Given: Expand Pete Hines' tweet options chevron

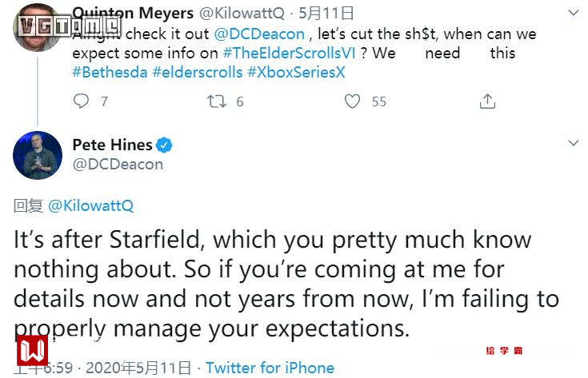Looking at the screenshot, I should [573, 144].
